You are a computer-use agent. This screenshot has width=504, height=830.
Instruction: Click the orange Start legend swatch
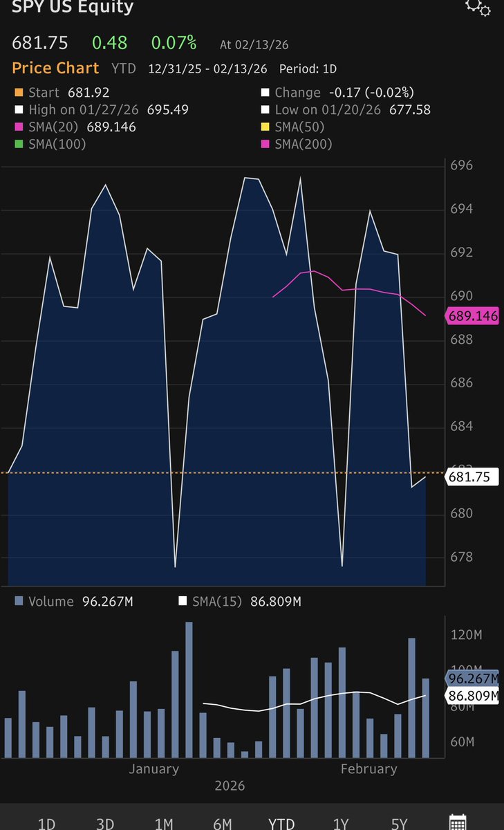[17, 93]
